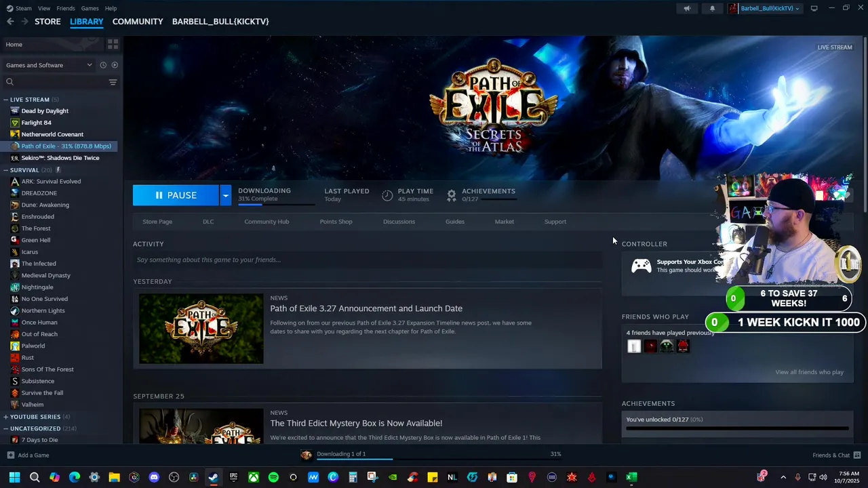This screenshot has height=488, width=868.
Task: Show ready-to-play games filter icon
Action: (115, 65)
